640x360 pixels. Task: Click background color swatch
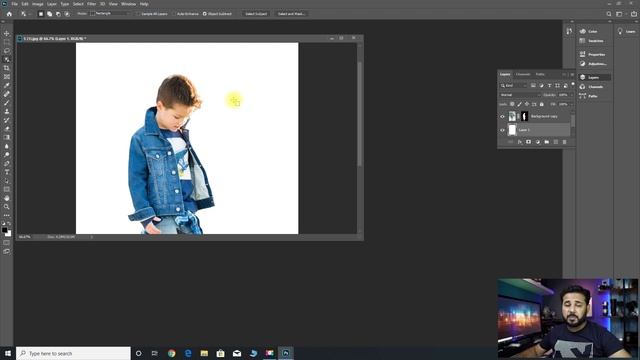tap(9, 234)
